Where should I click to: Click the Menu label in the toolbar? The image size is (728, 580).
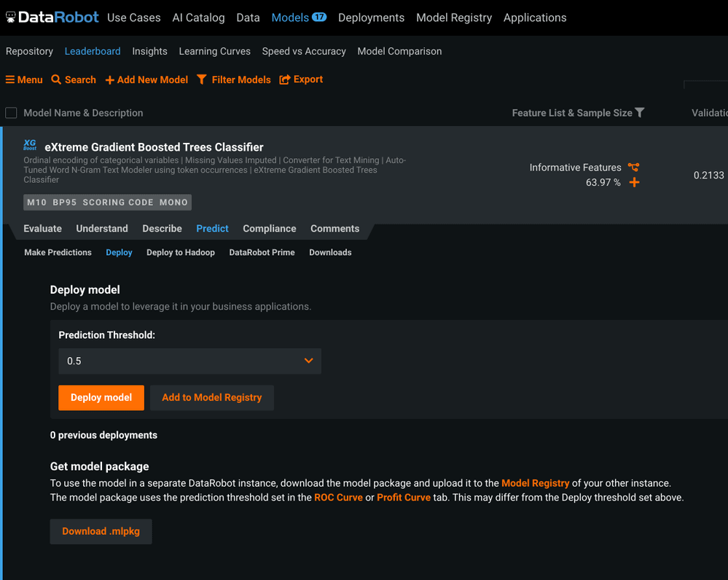pyautogui.click(x=30, y=80)
